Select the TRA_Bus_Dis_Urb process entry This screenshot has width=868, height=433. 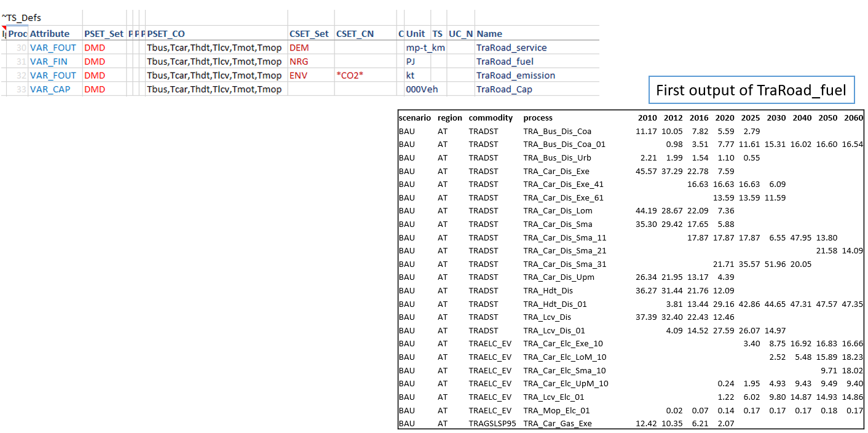click(x=557, y=157)
